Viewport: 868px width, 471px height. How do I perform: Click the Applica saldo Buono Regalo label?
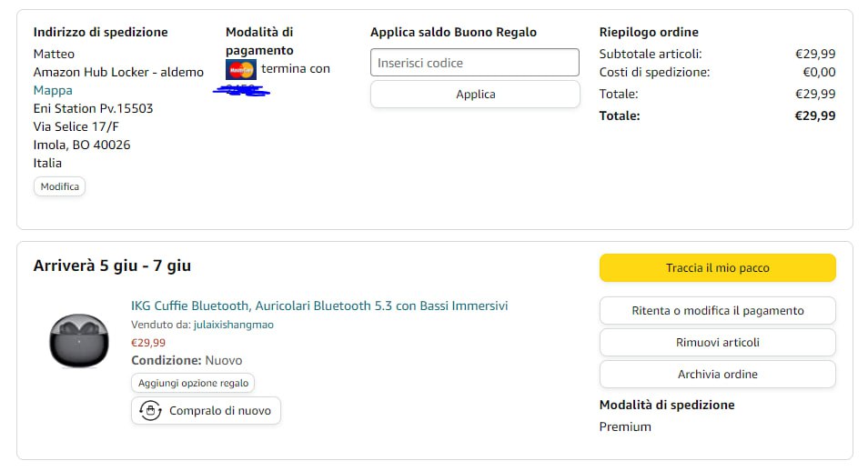tap(453, 32)
